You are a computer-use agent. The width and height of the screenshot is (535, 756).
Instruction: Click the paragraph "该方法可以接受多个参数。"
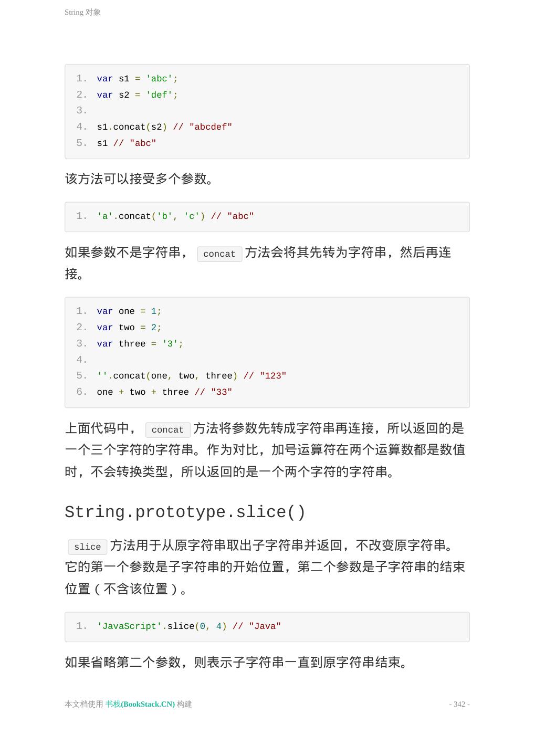tap(139, 179)
